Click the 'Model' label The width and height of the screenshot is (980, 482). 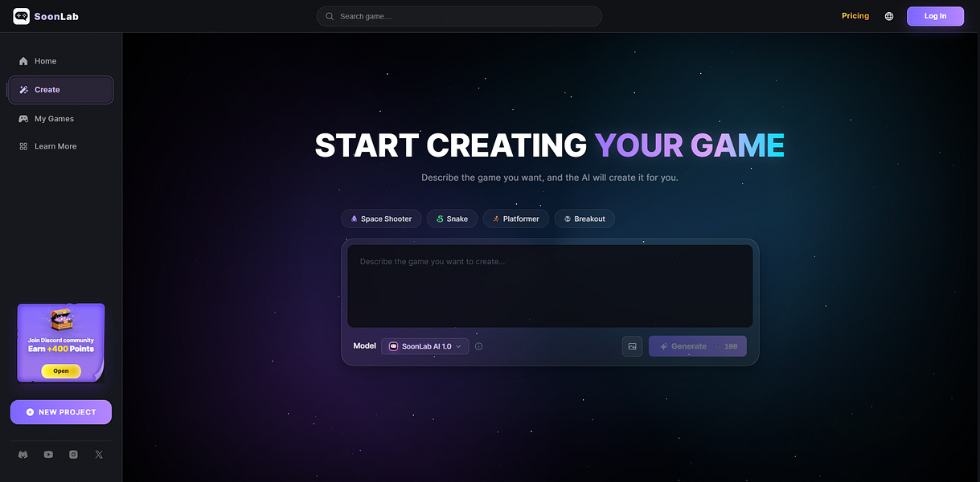[364, 346]
